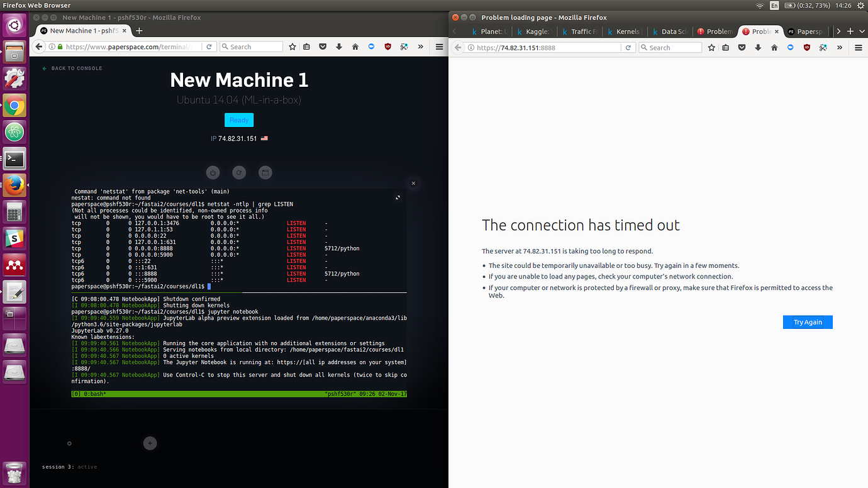The image size is (868, 488).
Task: Bookmark the page with the star icon
Action: (x=292, y=47)
